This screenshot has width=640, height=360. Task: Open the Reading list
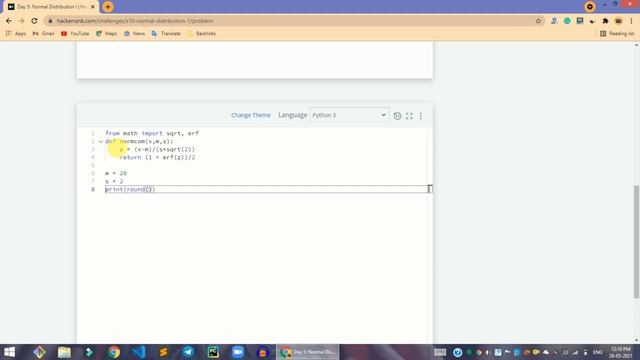click(617, 33)
